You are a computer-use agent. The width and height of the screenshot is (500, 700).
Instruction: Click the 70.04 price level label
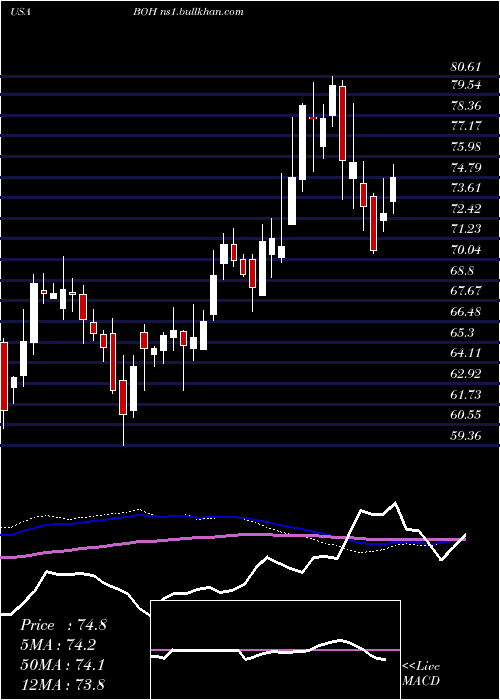(466, 250)
